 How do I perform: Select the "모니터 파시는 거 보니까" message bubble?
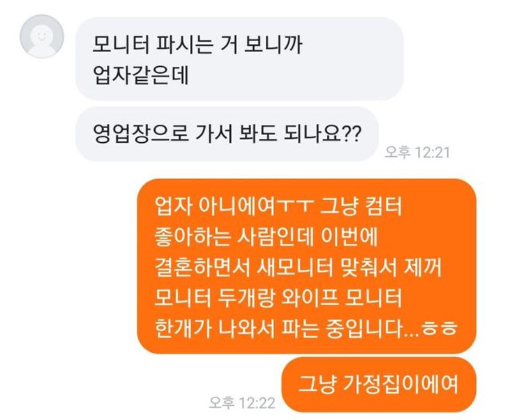click(239, 59)
